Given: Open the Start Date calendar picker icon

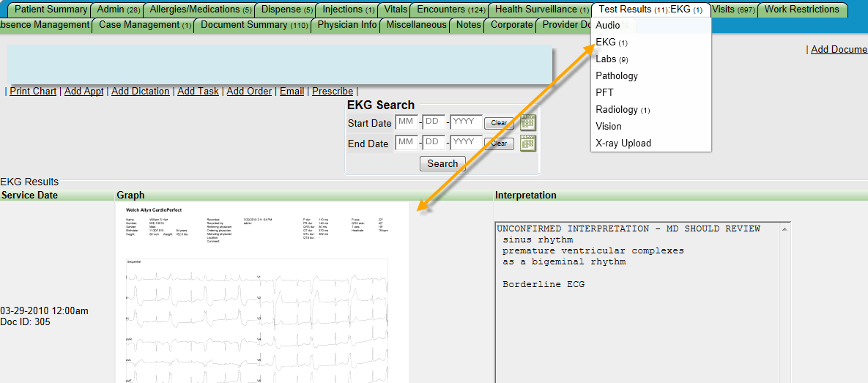Looking at the screenshot, I should tap(528, 123).
